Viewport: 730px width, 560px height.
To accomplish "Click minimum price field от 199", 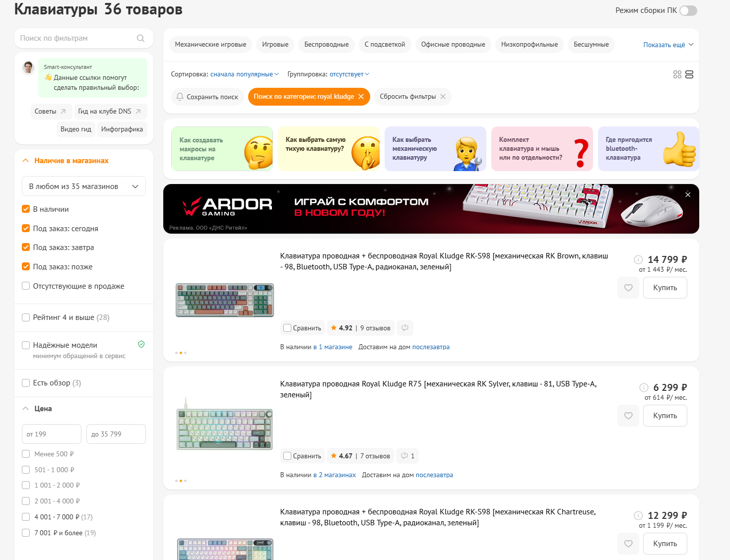I will point(52,434).
